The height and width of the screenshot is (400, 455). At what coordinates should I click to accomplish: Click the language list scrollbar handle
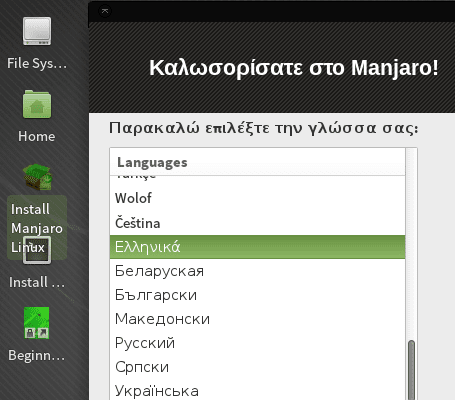411,370
